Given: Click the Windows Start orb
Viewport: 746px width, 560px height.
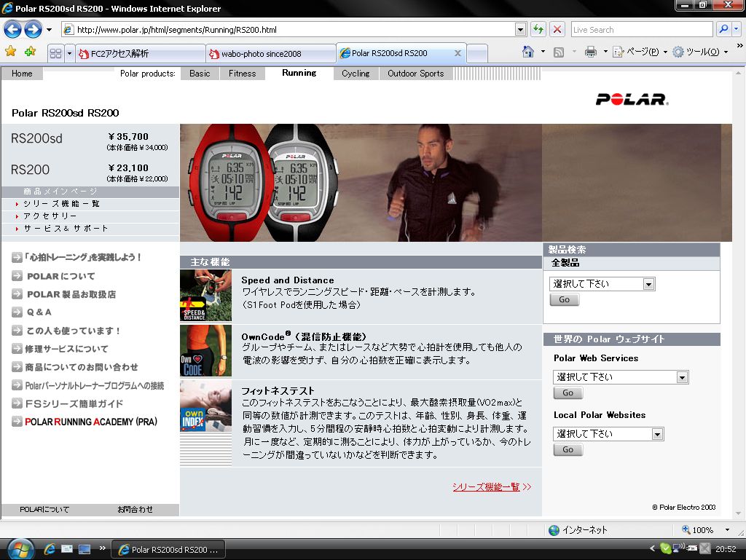Looking at the screenshot, I should click(20, 550).
